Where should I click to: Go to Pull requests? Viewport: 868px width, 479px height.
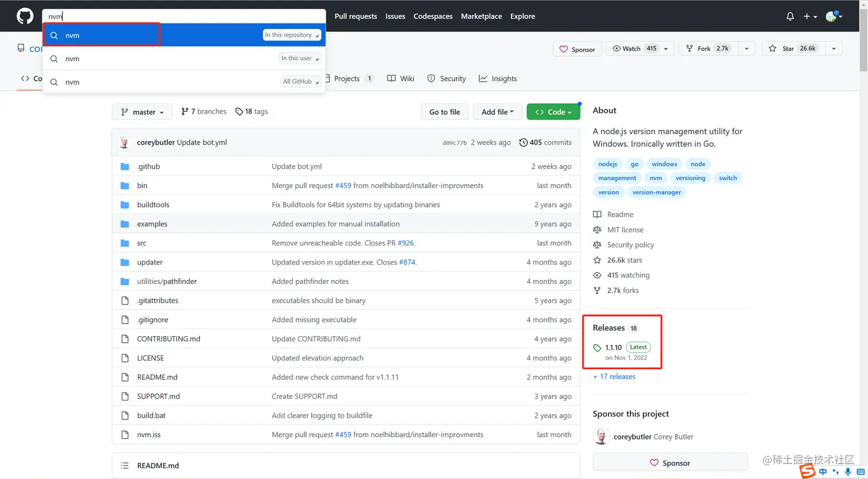coord(356,16)
